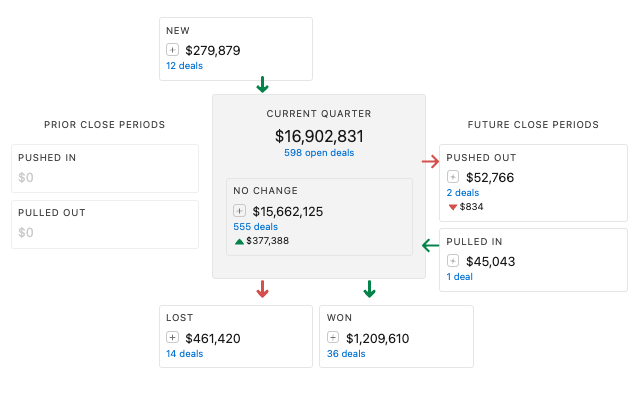Open the 36 deals link under WON

click(x=346, y=354)
